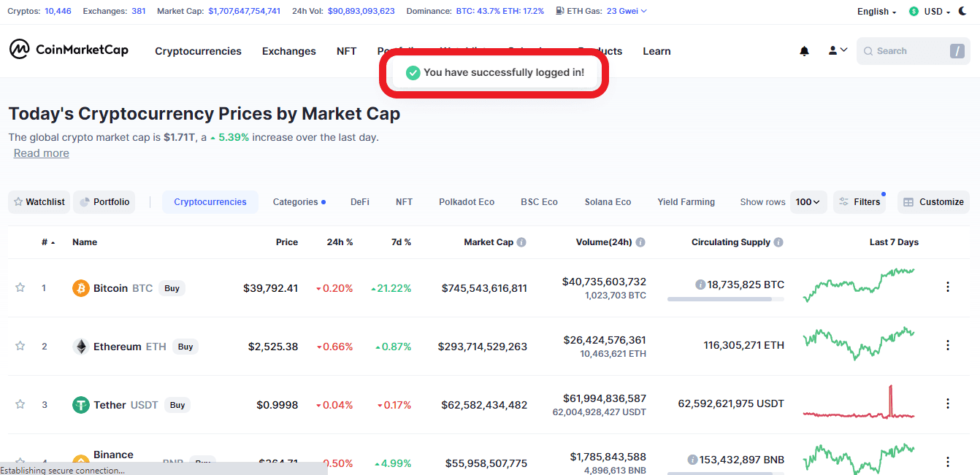Open the three-dot menu for Tether
The image size is (980, 475).
[x=948, y=403]
